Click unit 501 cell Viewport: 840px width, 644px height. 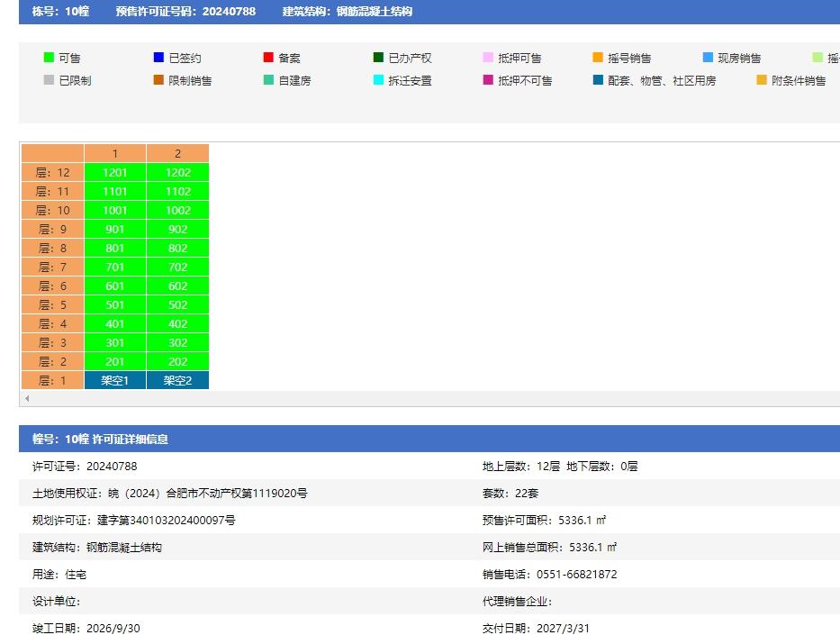coord(115,304)
